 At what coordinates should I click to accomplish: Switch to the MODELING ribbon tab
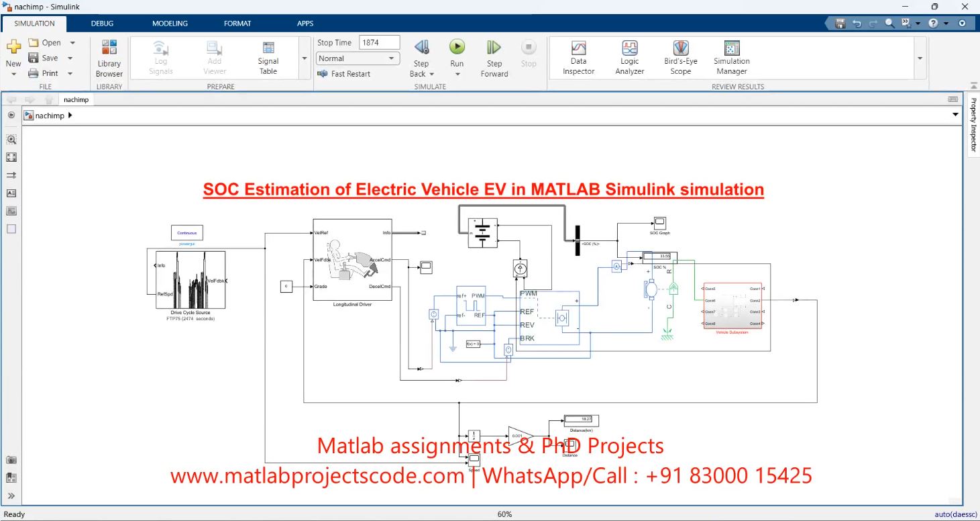[x=170, y=23]
